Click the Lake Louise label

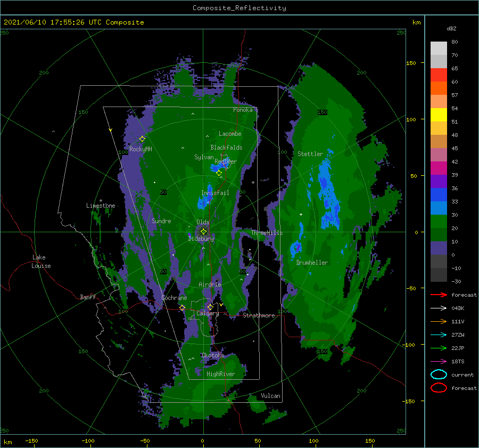click(x=41, y=262)
